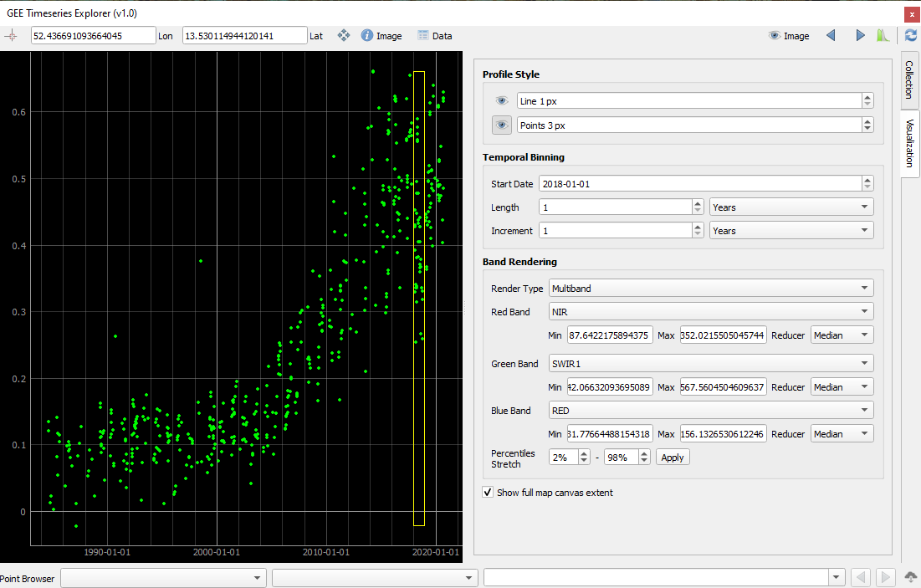Click the Increment value stepper arrows

(698, 231)
